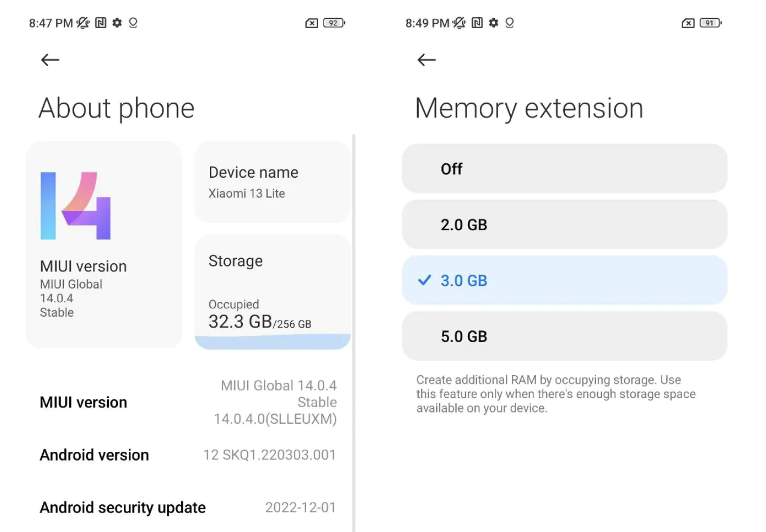Tap the storage usage bar

pyautogui.click(x=273, y=342)
